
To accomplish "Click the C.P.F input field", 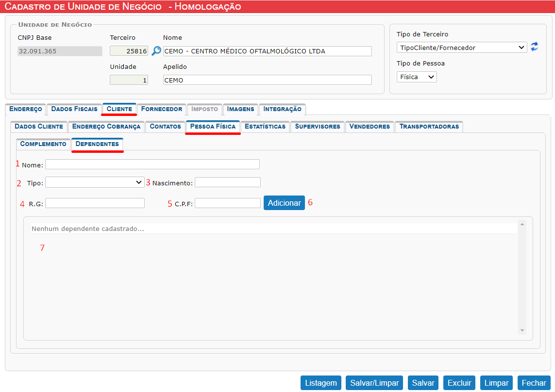I will tap(228, 203).
